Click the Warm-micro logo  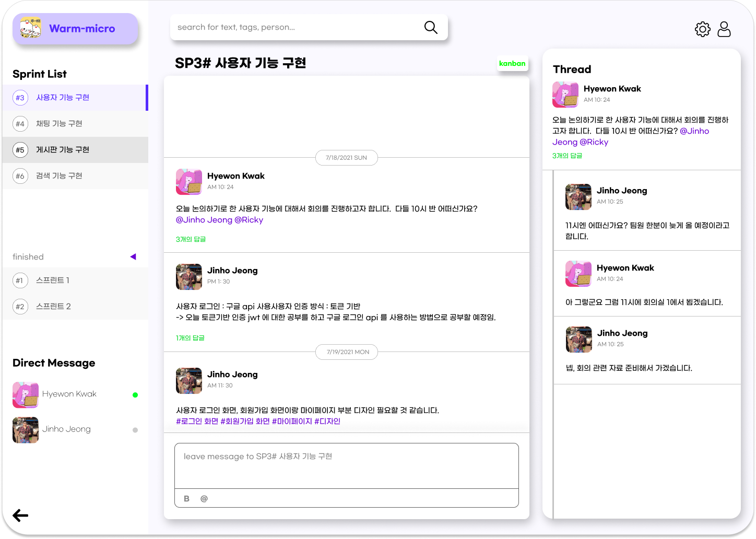coord(75,29)
